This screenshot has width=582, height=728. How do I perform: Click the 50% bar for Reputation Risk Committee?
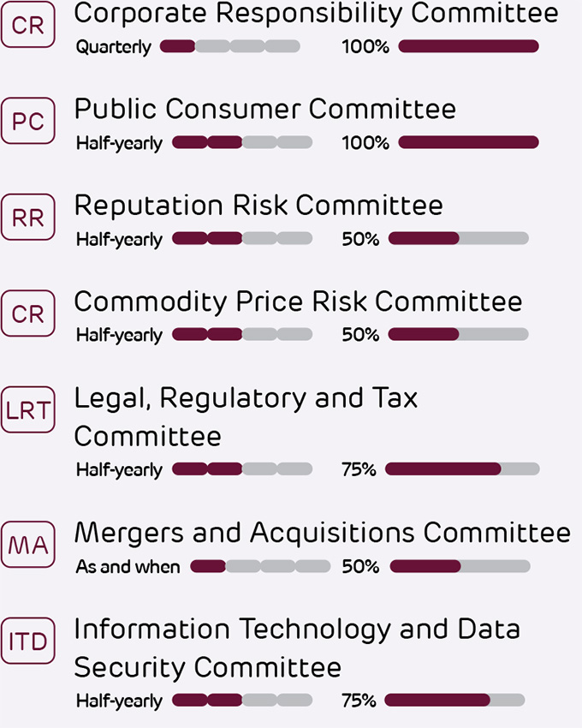pyautogui.click(x=459, y=239)
